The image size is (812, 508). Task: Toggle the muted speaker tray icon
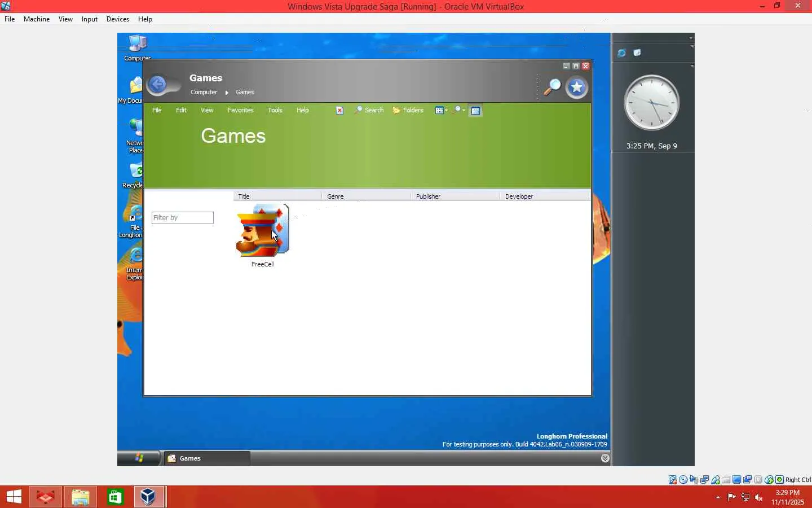(759, 497)
